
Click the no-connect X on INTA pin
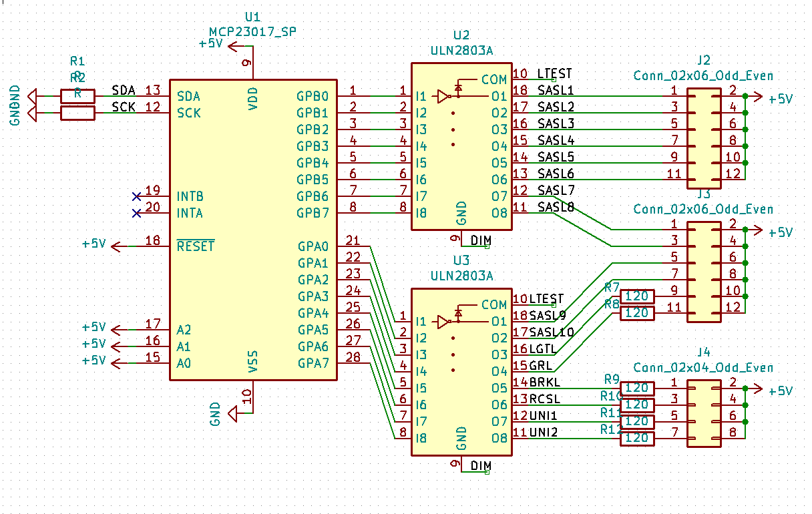[x=136, y=213]
